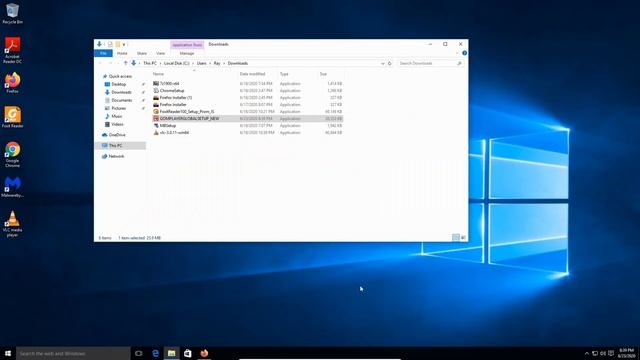Screen dimensions: 640x360
Task: Select Documents in the navigation pane
Action: [x=118, y=100]
